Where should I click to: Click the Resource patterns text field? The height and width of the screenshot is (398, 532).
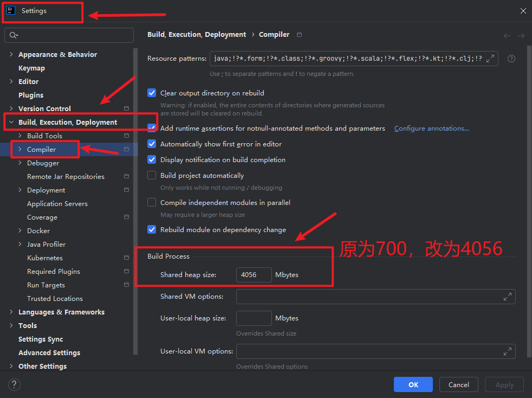(354, 59)
